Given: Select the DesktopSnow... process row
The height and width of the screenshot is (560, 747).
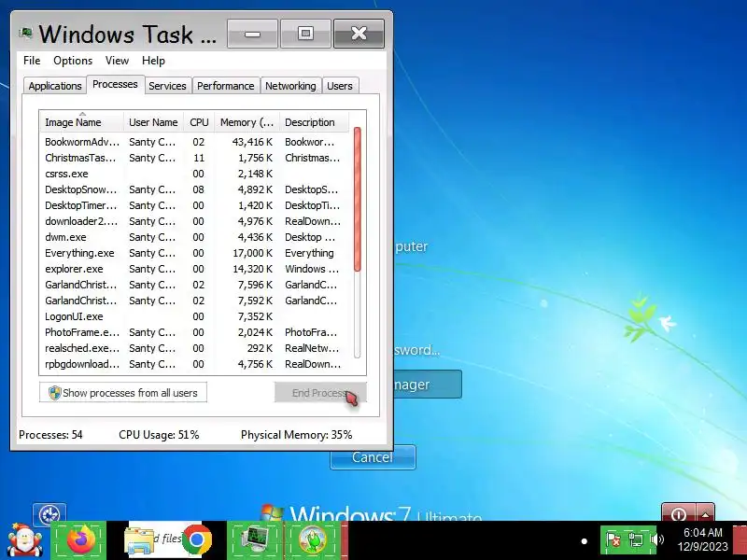Looking at the screenshot, I should (194, 189).
